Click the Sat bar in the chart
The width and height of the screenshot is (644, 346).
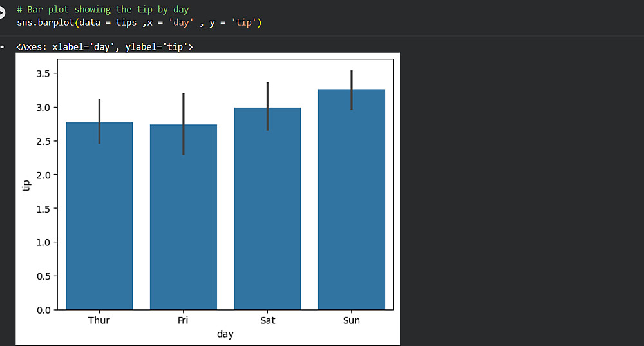[x=267, y=209]
